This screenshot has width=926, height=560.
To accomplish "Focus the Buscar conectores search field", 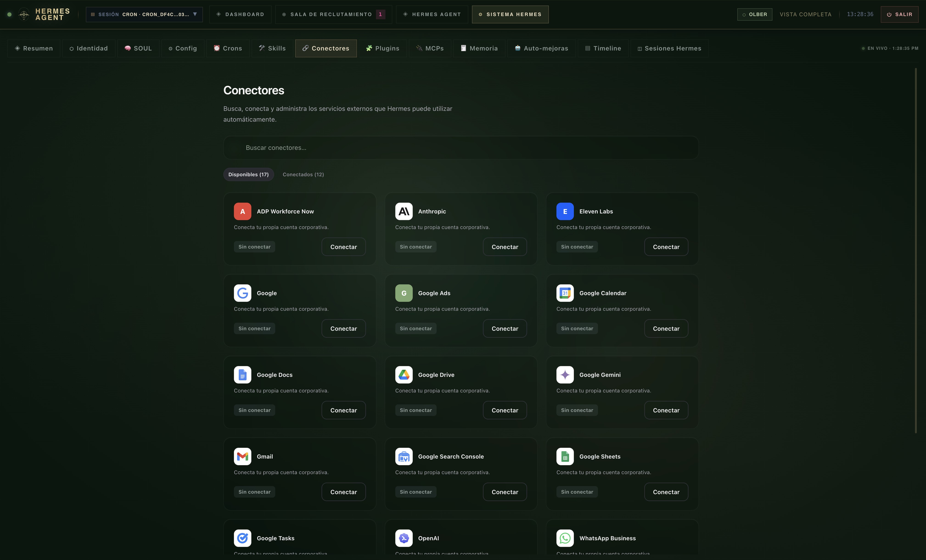I will coord(461,148).
